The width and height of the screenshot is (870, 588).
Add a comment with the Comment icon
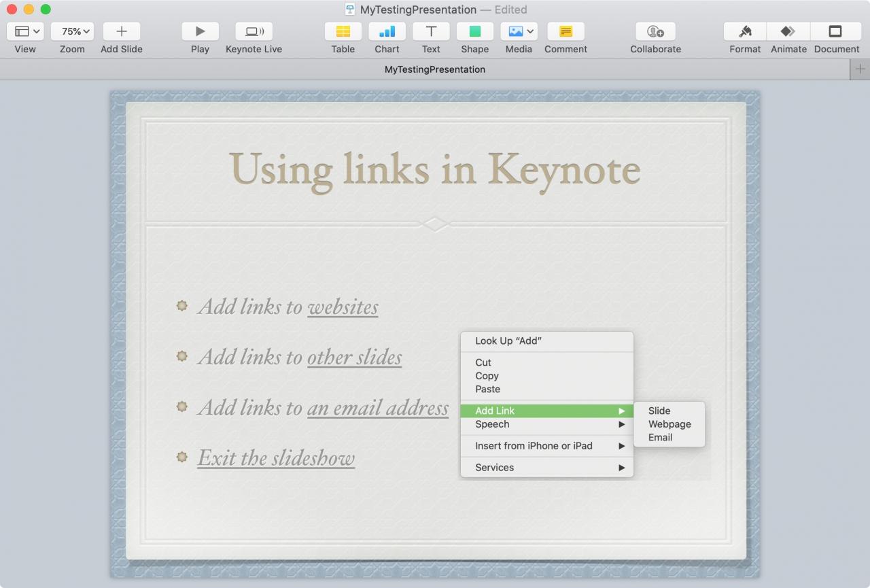565,31
